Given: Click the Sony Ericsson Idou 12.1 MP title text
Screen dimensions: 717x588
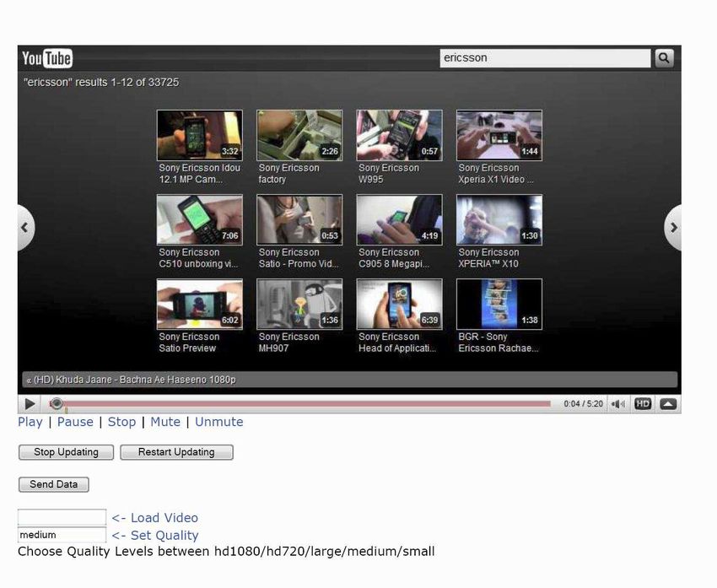Looking at the screenshot, I should pos(199,174).
